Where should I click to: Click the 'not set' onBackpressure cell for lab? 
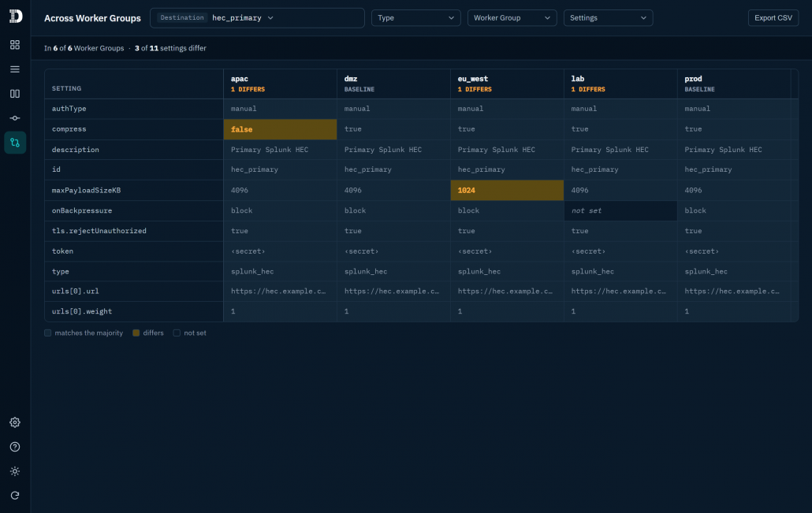tap(620, 210)
